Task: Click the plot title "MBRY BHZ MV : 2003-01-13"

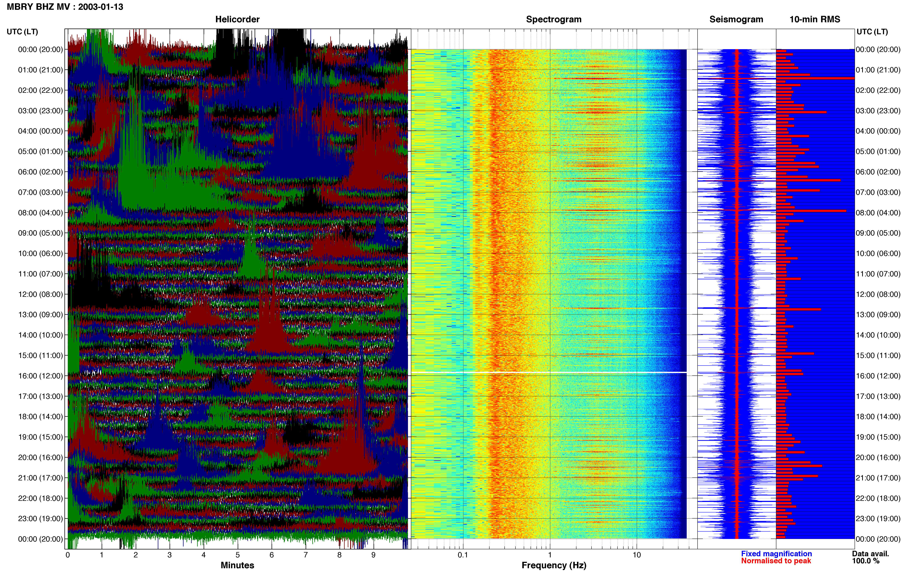Action: (65, 7)
